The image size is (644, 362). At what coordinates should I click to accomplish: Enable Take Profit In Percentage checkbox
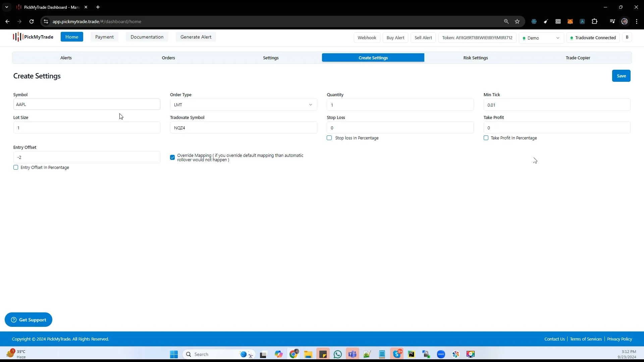pyautogui.click(x=486, y=138)
